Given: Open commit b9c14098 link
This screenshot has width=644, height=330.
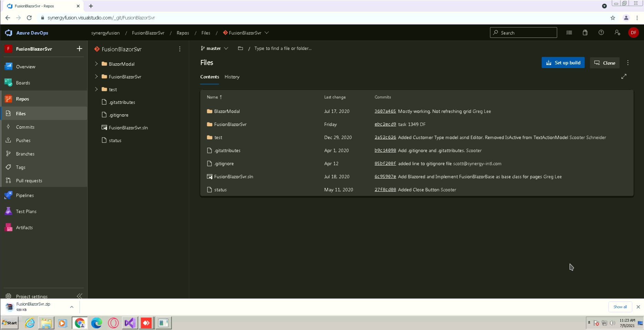Looking at the screenshot, I should [385, 151].
